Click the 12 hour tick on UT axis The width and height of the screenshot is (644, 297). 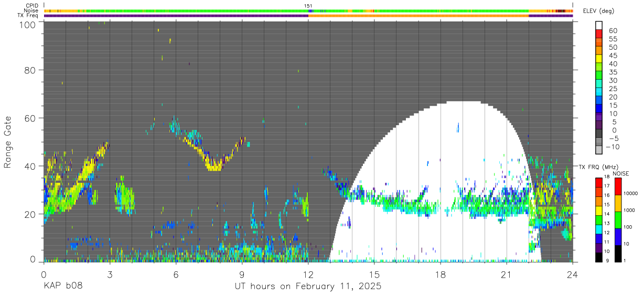tap(308, 274)
